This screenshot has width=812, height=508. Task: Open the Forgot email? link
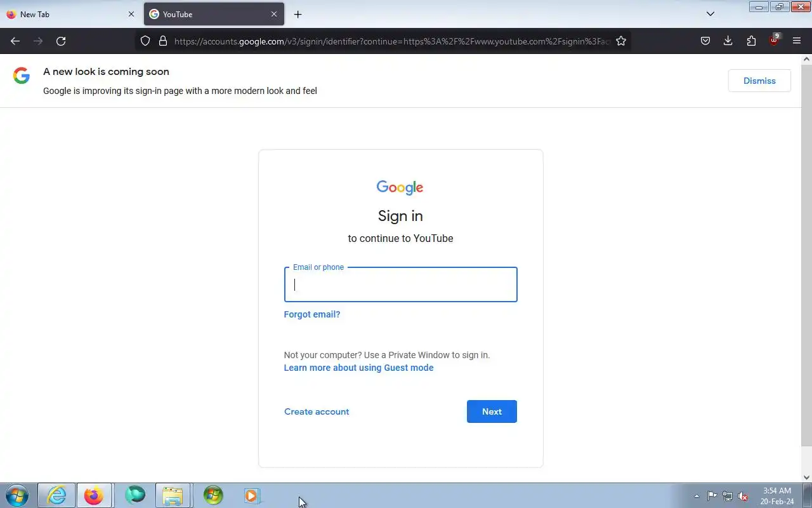click(x=312, y=314)
